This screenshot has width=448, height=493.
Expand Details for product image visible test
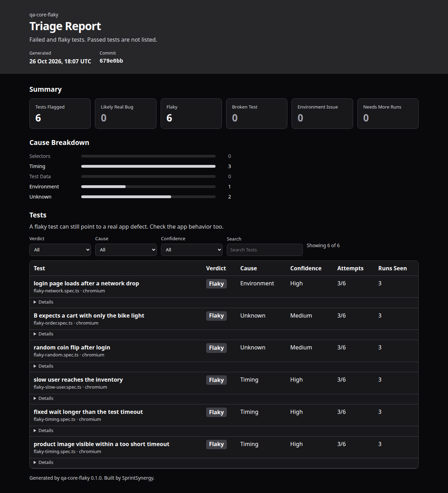click(43, 463)
